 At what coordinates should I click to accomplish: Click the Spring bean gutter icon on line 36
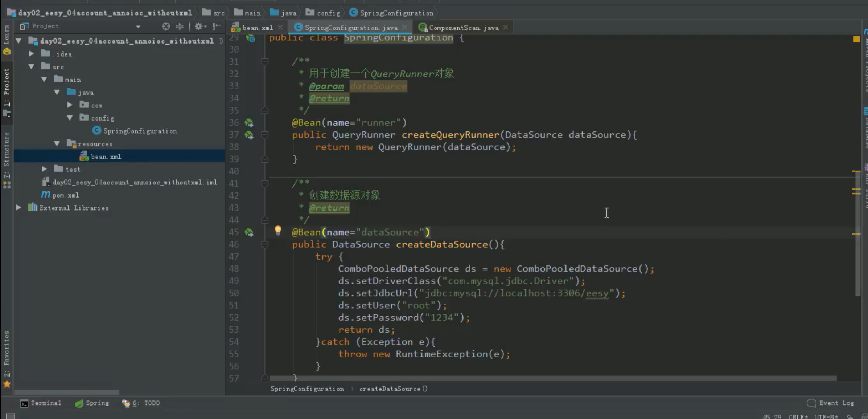point(249,123)
